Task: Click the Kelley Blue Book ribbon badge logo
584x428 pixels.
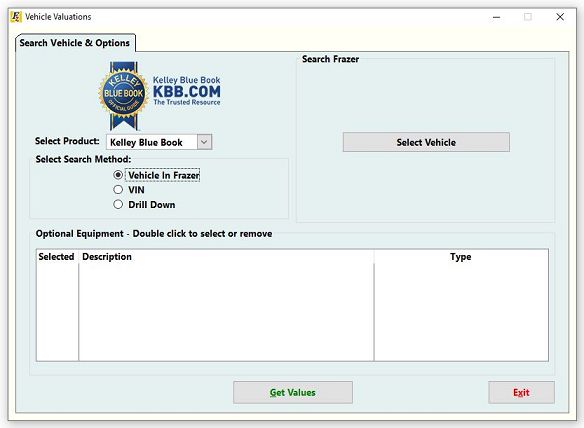Action: click(123, 95)
